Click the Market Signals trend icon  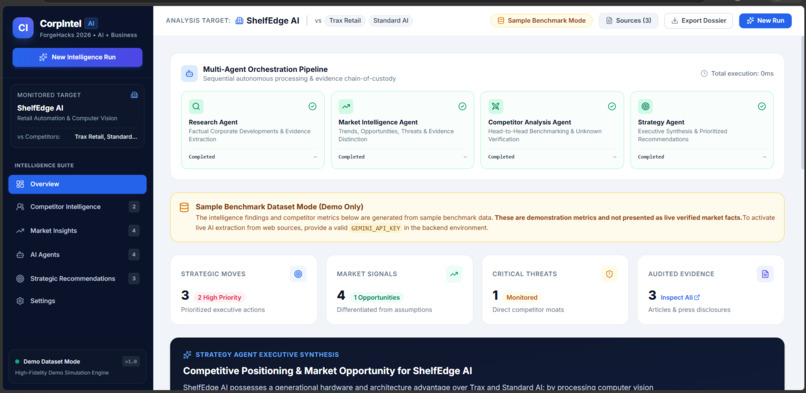pyautogui.click(x=454, y=274)
